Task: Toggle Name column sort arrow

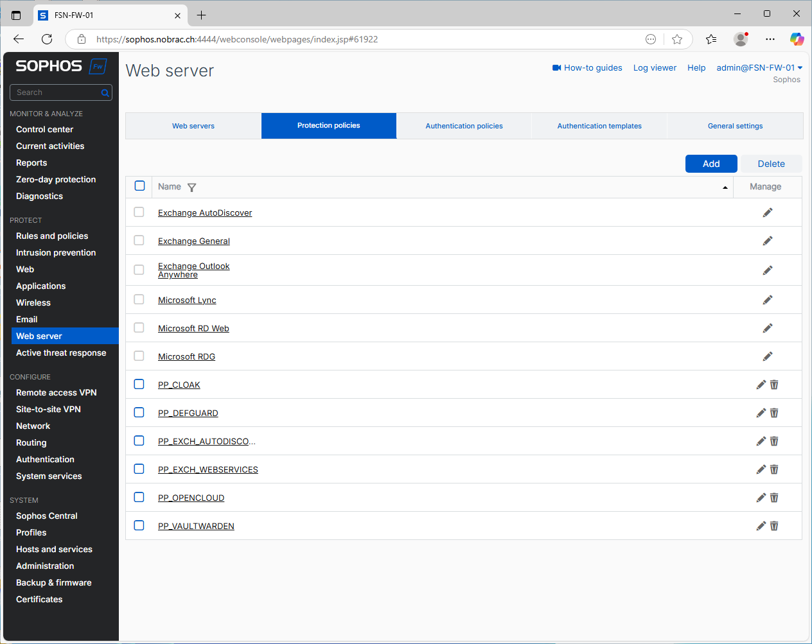Action: pyautogui.click(x=725, y=187)
